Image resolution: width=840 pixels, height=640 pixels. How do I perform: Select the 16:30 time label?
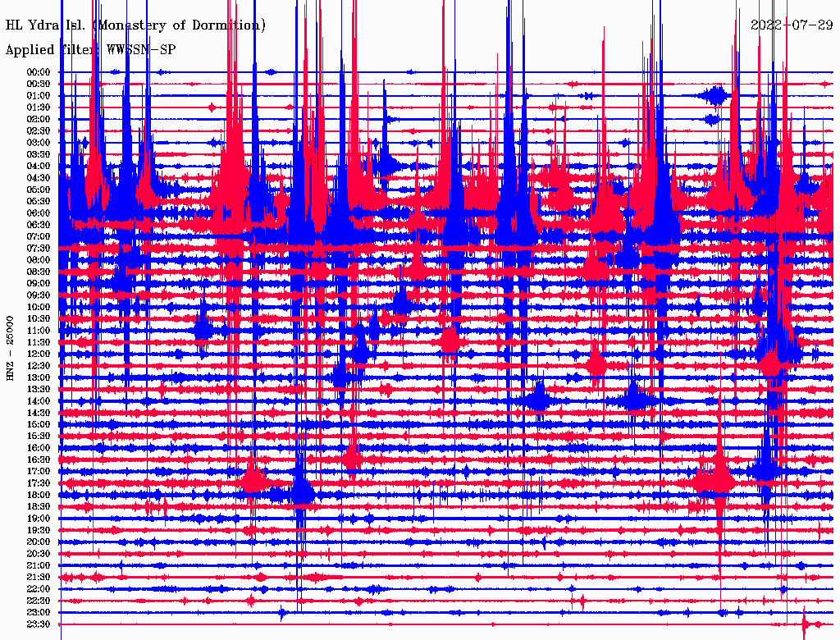38,460
